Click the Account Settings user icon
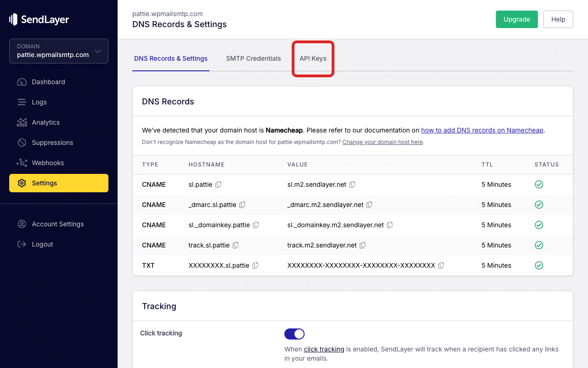This screenshot has width=588, height=368. point(22,224)
